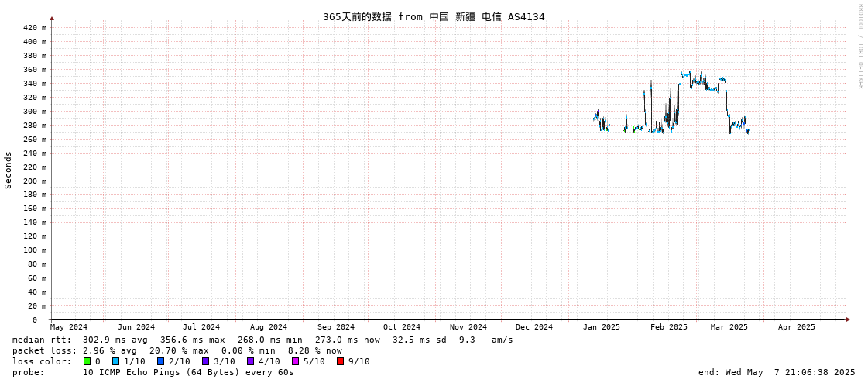Click the '8.28 % now' packet loss value
The height and width of the screenshot is (383, 868).
[315, 350]
